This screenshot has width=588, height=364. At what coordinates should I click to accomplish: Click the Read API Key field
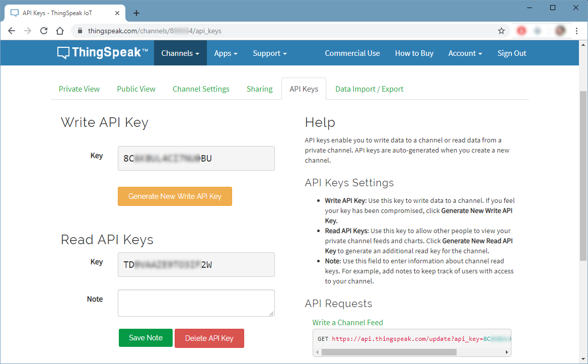(196, 265)
